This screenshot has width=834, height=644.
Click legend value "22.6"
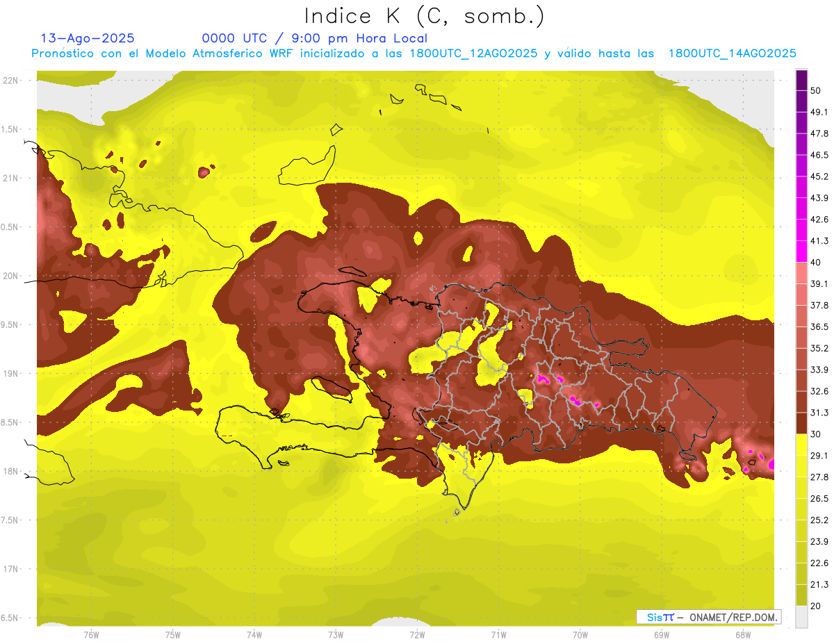click(819, 563)
